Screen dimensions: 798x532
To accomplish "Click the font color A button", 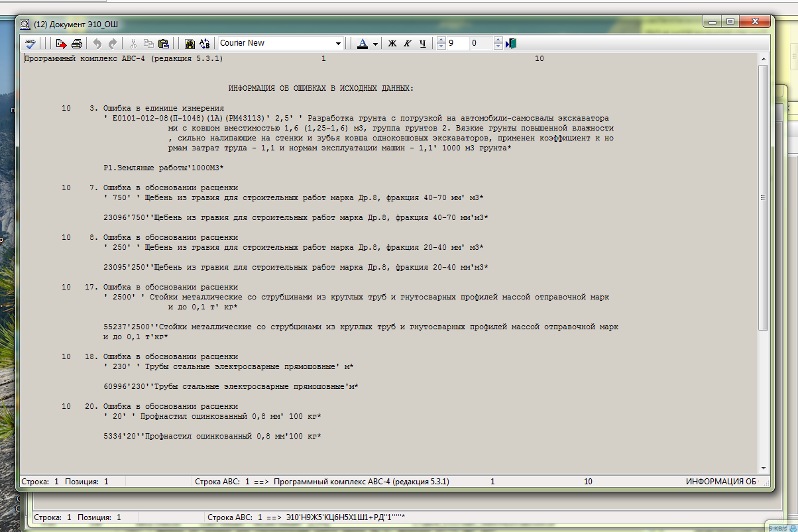I will point(362,43).
